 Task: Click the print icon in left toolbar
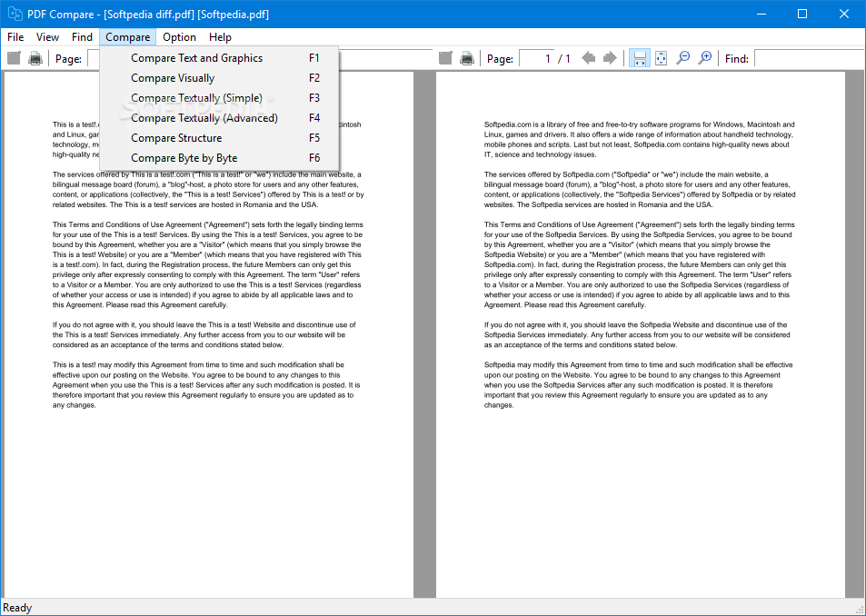(35, 58)
